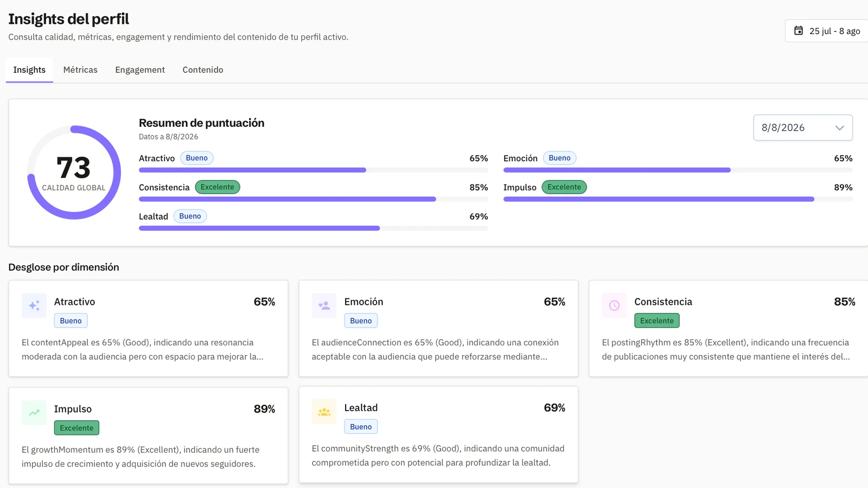Click the 'Datos a 8/8/2026' text
868x488 pixels.
tap(169, 137)
